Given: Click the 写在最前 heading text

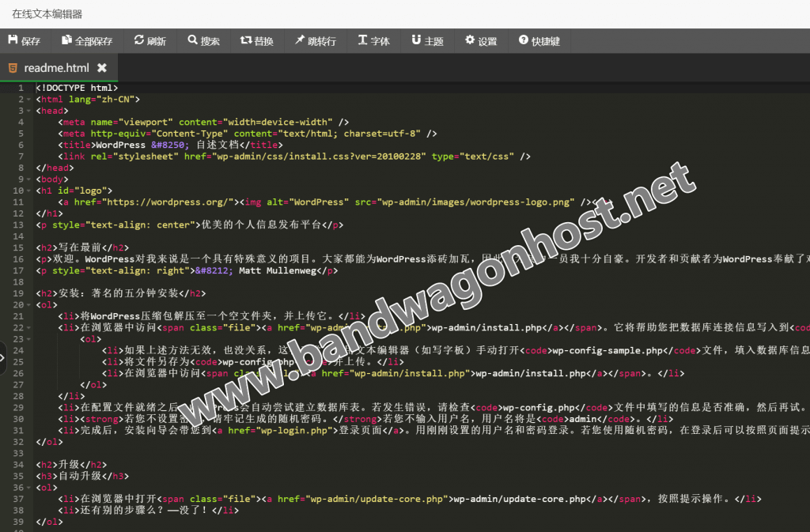Looking at the screenshot, I should [80, 247].
